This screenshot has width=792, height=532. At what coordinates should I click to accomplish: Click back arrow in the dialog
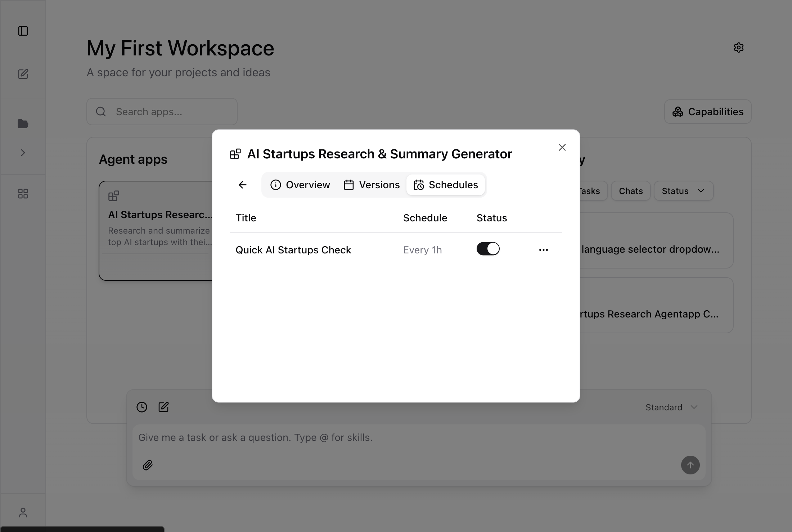243,185
